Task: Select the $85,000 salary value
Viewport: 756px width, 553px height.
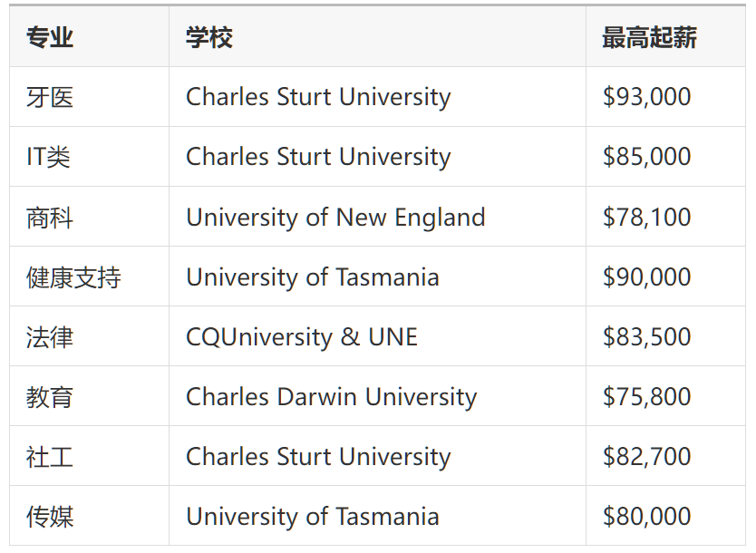Action: 646,157
